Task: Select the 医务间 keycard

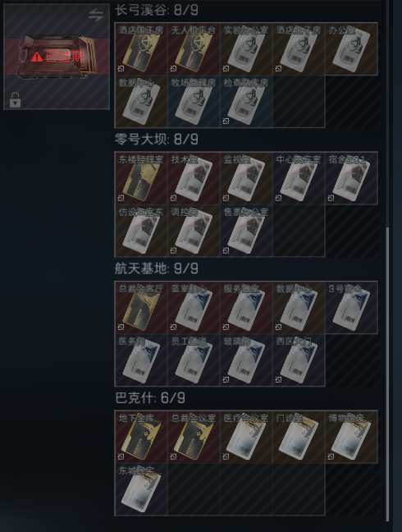Action: (x=141, y=360)
